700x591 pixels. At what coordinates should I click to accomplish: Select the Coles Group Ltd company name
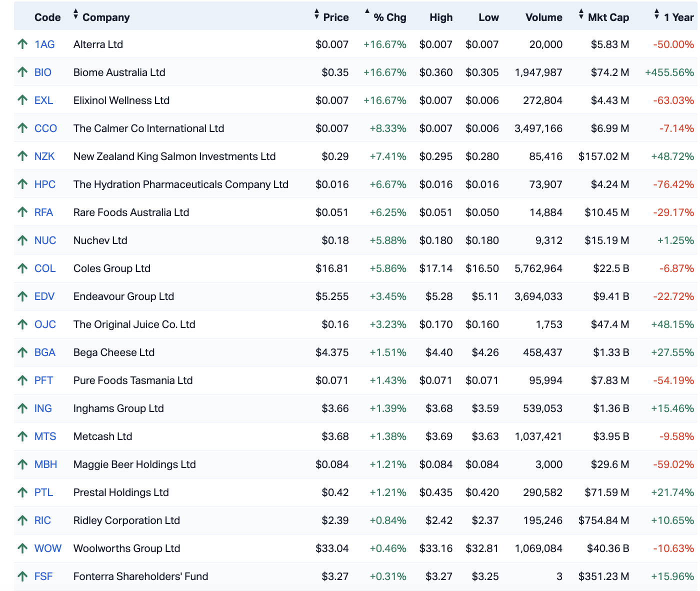112,268
